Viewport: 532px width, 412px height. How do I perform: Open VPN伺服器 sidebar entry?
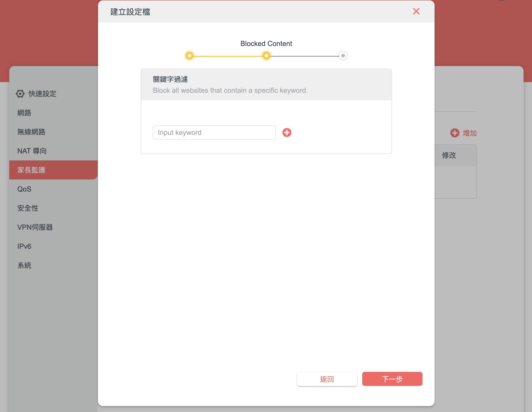(35, 227)
